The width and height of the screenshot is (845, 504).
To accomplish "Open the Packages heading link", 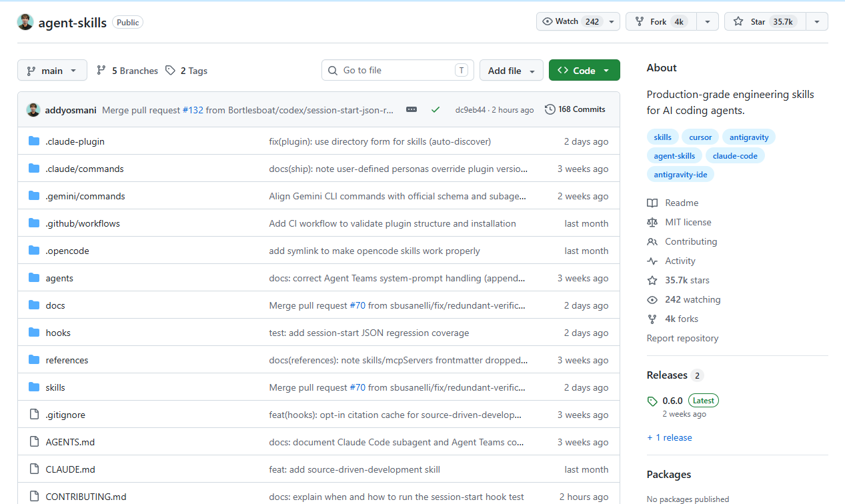I will coord(669,475).
